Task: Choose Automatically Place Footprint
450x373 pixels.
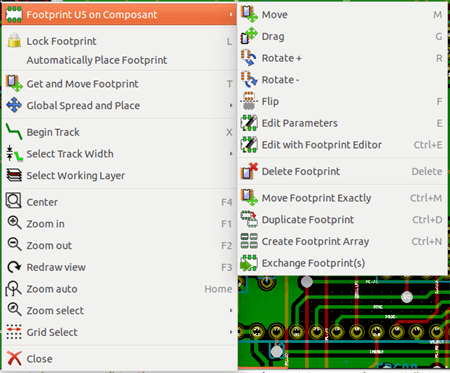Action: coord(97,60)
